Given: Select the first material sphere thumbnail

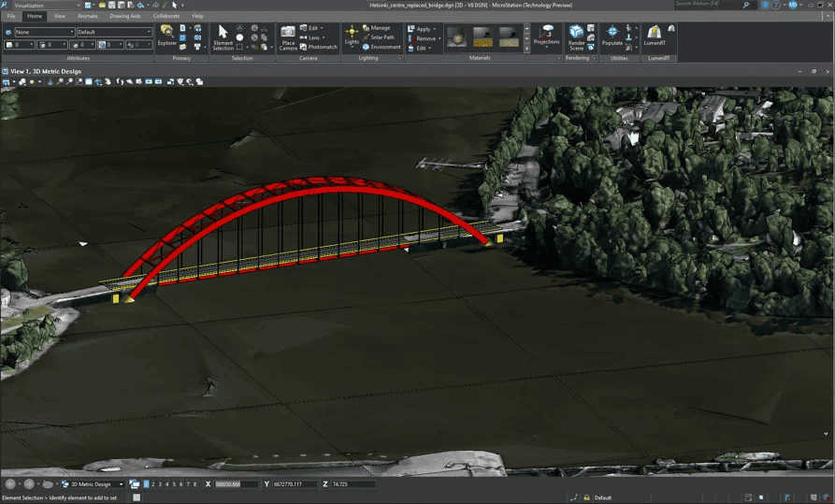Looking at the screenshot, I should tap(457, 37).
